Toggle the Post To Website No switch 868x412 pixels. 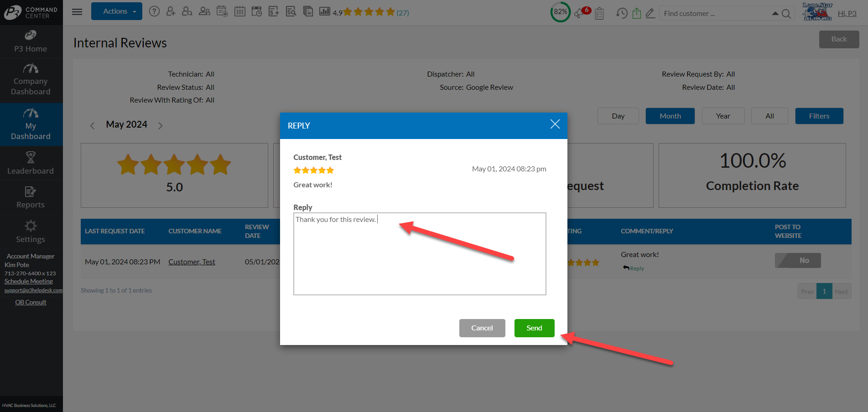798,260
